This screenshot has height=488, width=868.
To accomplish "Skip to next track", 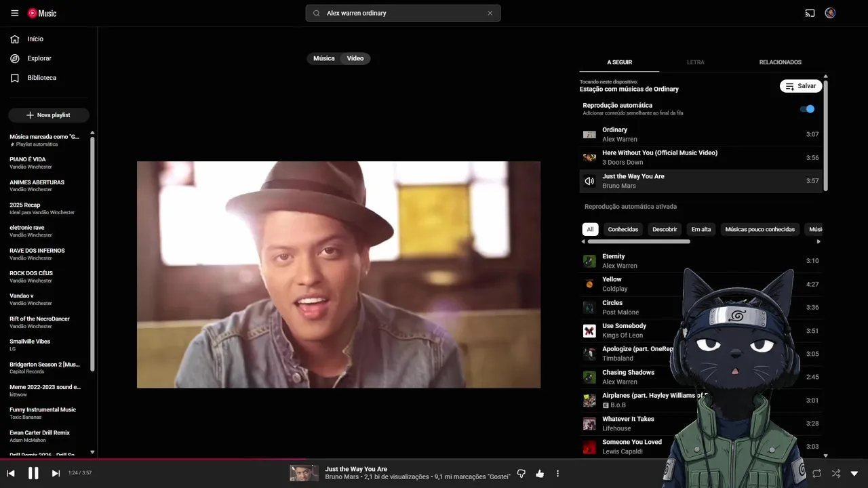I will (x=56, y=474).
